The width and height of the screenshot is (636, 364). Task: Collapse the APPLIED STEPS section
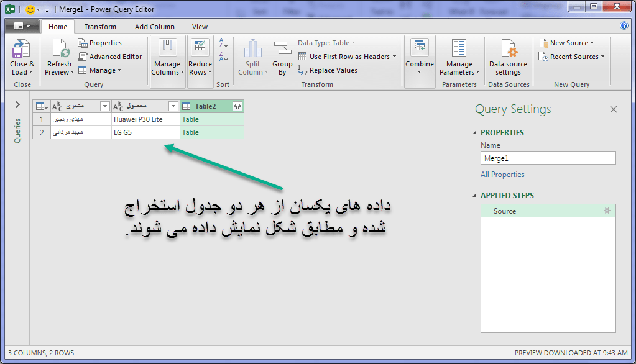[x=474, y=196]
